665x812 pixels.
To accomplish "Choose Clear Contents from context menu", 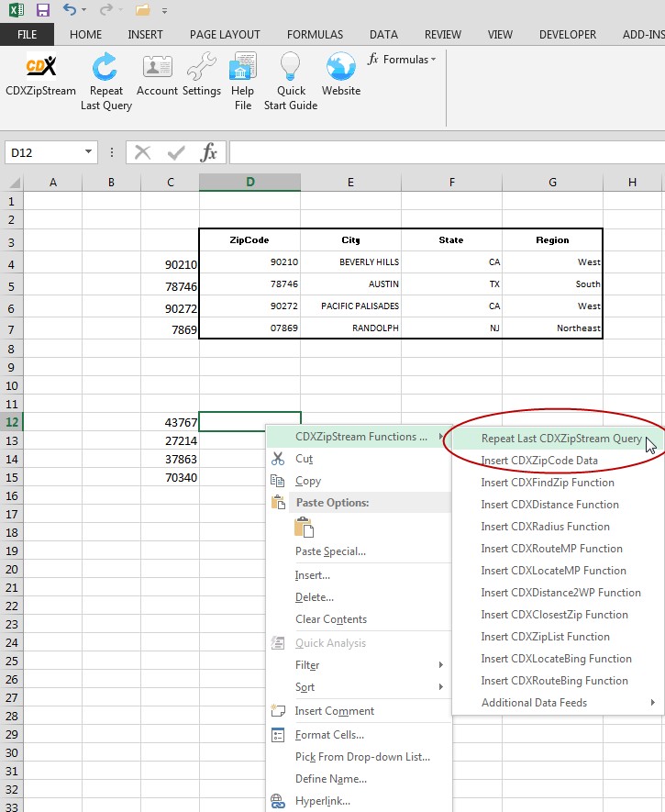I will (358, 619).
